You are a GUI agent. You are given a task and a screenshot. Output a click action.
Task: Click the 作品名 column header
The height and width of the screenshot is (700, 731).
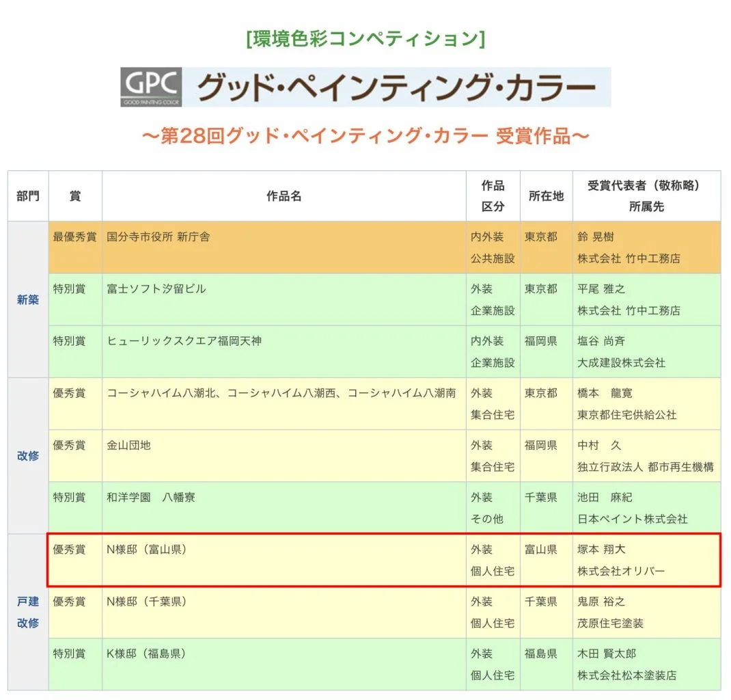point(284,196)
